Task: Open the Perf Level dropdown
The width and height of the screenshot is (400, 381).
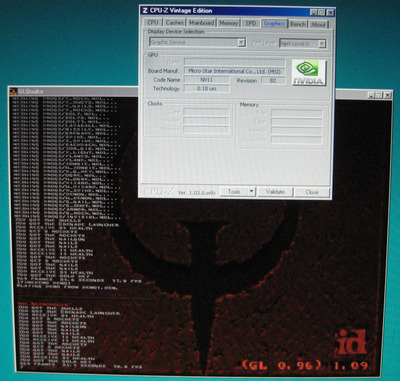Action: (322, 44)
